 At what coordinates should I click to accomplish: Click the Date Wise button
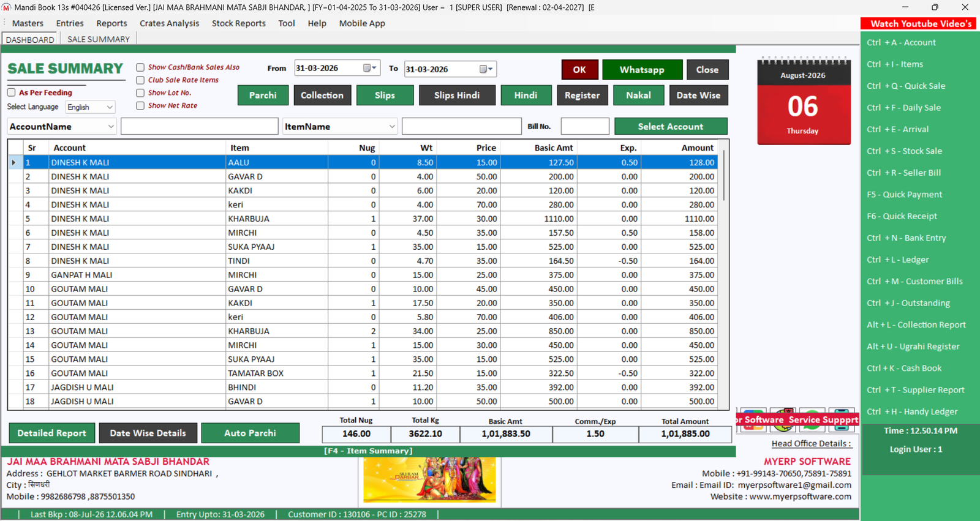(698, 95)
